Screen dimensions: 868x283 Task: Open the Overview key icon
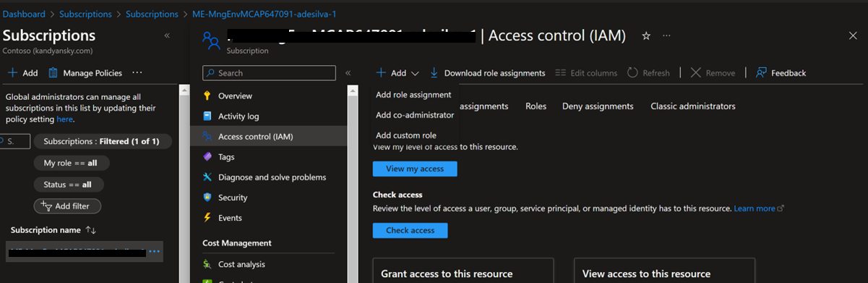click(207, 96)
